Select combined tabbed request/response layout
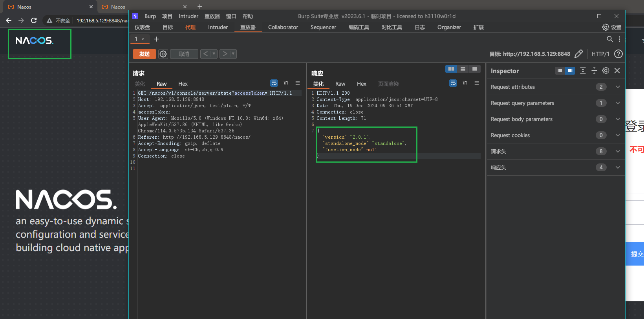Viewport: 644px width, 319px height. tap(475, 69)
